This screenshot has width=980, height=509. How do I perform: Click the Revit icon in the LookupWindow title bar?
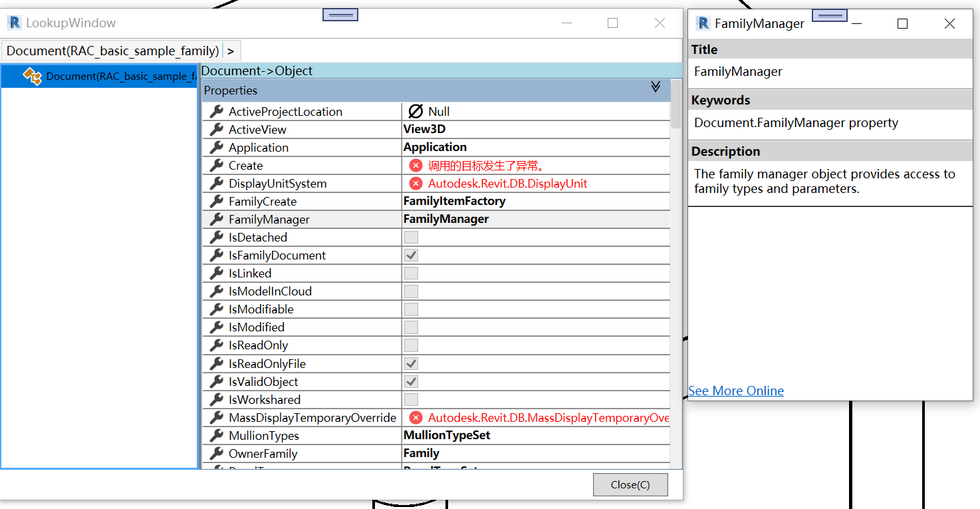tap(14, 22)
